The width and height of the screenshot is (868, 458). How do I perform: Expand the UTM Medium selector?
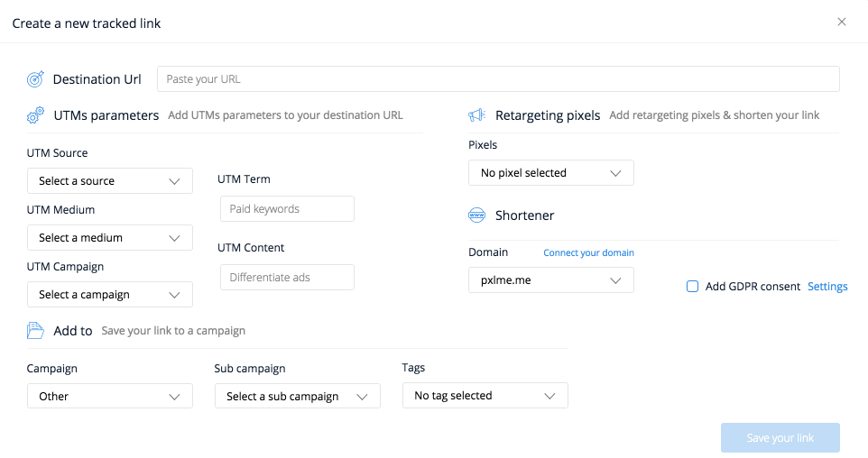110,238
